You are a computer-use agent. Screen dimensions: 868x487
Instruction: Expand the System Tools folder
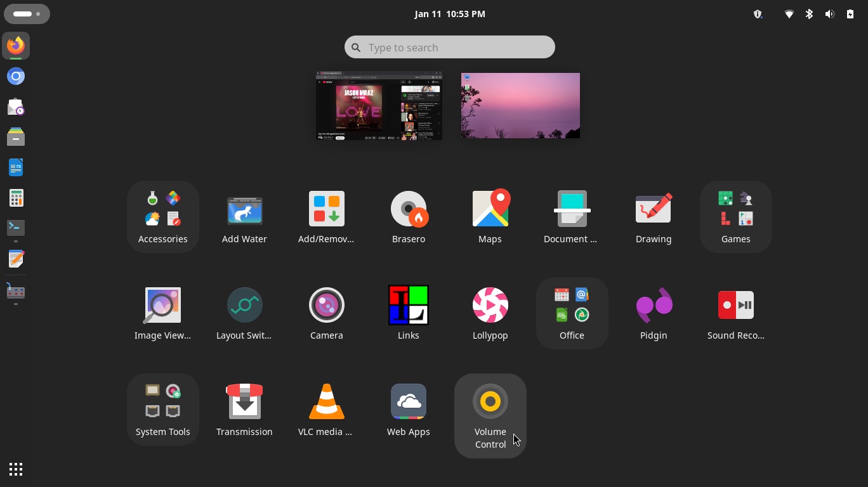tap(162, 408)
